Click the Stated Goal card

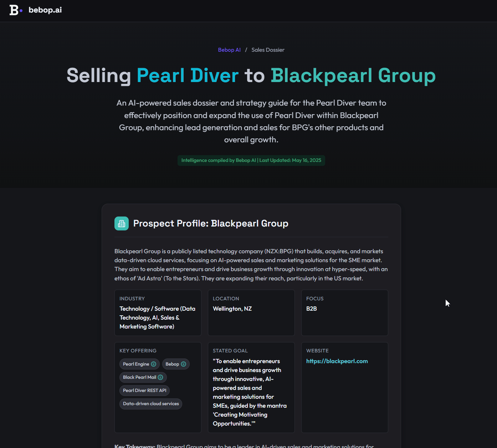[251, 388]
